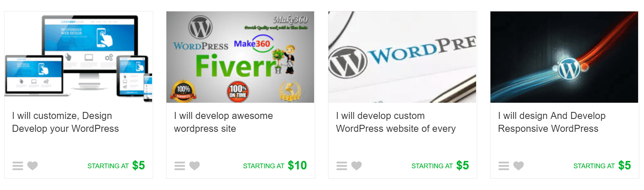
Task: Open the WordPress paper logo thumbnail
Action: pyautogui.click(x=402, y=57)
